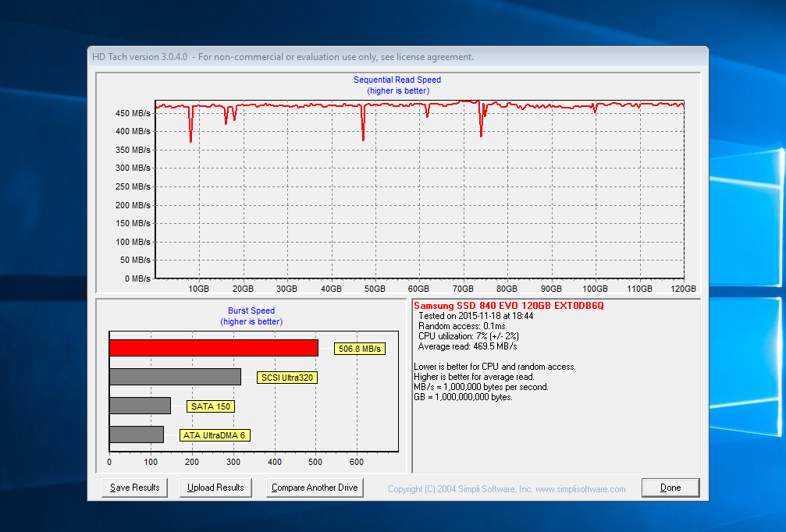
Task: Click the "100 MB/s" axis label
Action: [x=133, y=242]
